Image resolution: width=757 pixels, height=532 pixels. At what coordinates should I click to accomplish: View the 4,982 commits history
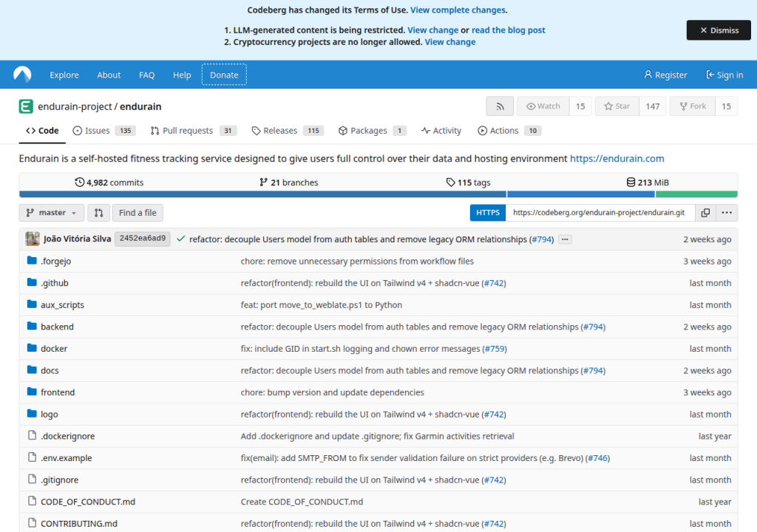[109, 182]
